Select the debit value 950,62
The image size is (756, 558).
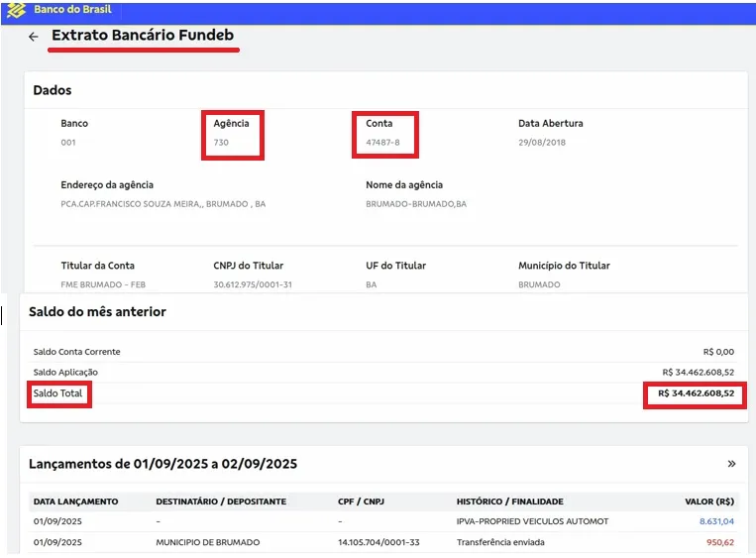tap(720, 542)
